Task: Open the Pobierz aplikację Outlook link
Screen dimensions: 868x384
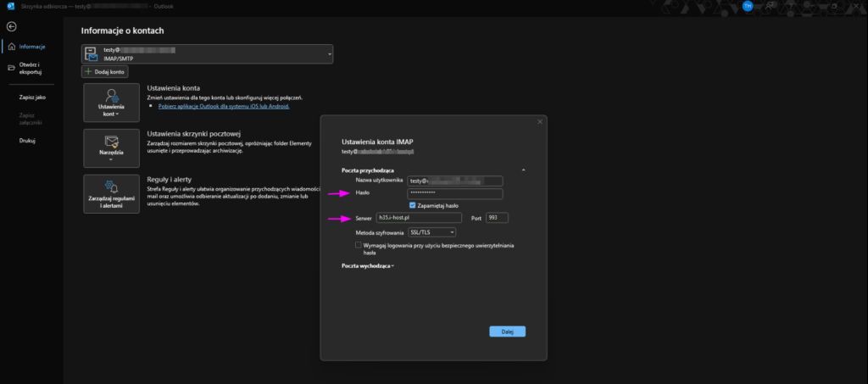Action: tap(224, 107)
